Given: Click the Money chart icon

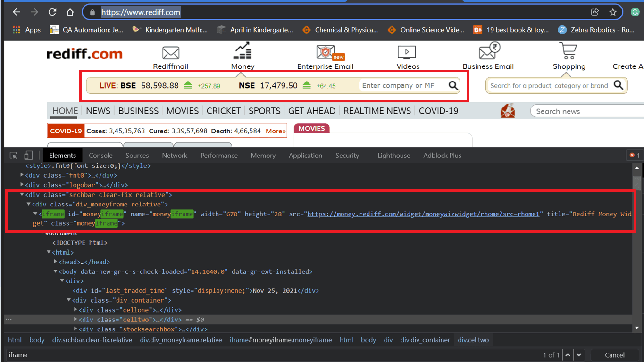Looking at the screenshot, I should tap(243, 51).
